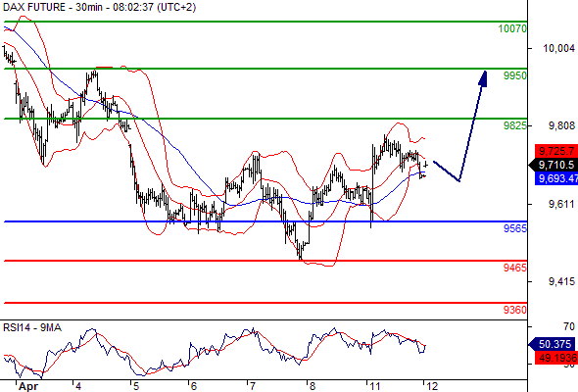
Task: Select the 9950 resistance level label
Action: 515,75
